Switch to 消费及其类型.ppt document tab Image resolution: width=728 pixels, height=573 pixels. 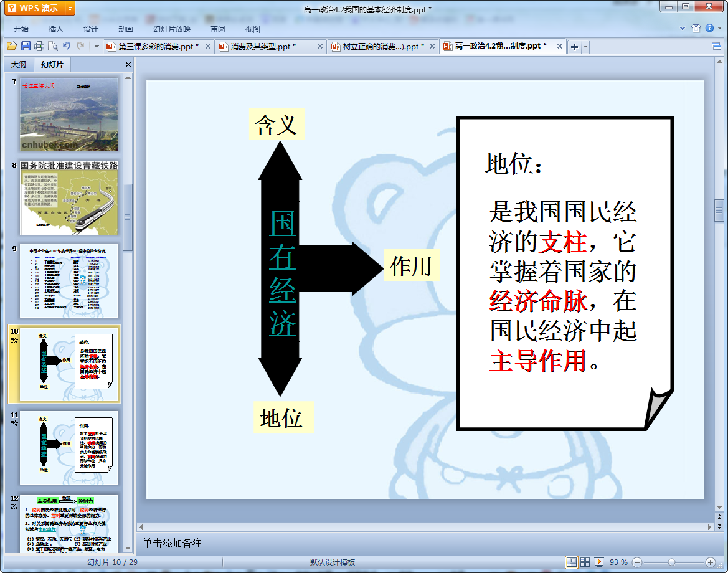[x=263, y=47]
